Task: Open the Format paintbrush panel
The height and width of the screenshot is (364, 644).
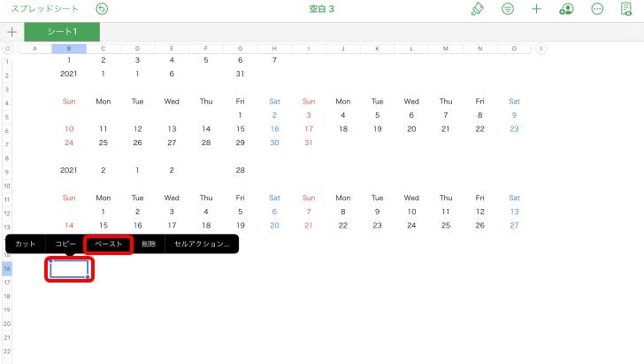Action: pos(478,9)
